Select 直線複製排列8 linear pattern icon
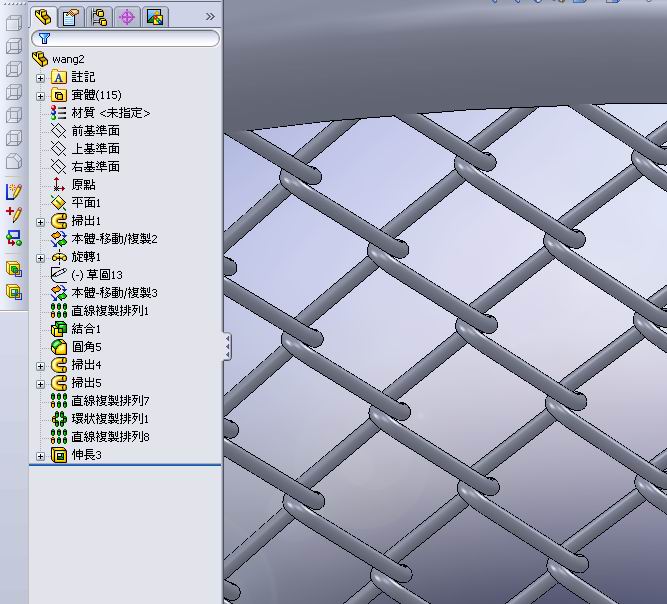The image size is (667, 604). [x=59, y=436]
